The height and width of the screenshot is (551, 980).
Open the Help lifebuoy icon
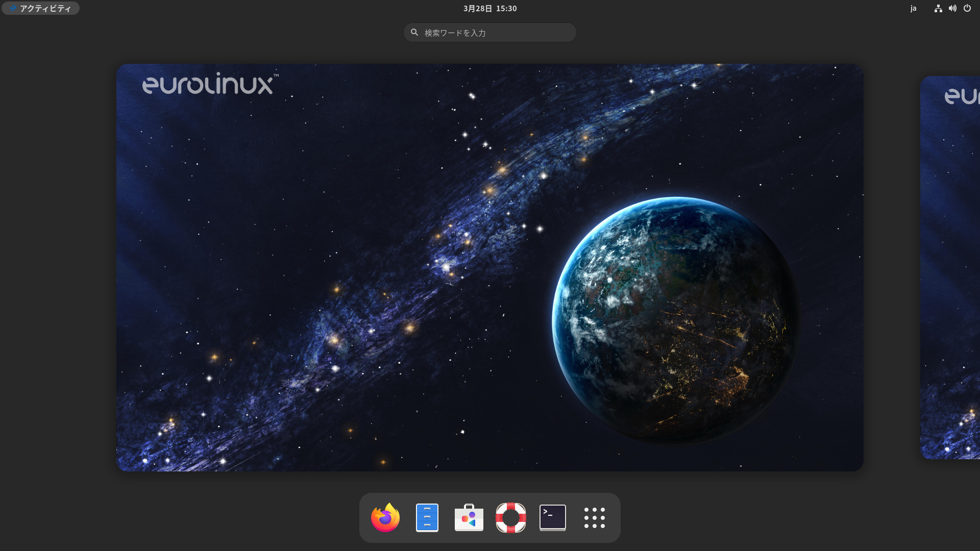coord(511,518)
